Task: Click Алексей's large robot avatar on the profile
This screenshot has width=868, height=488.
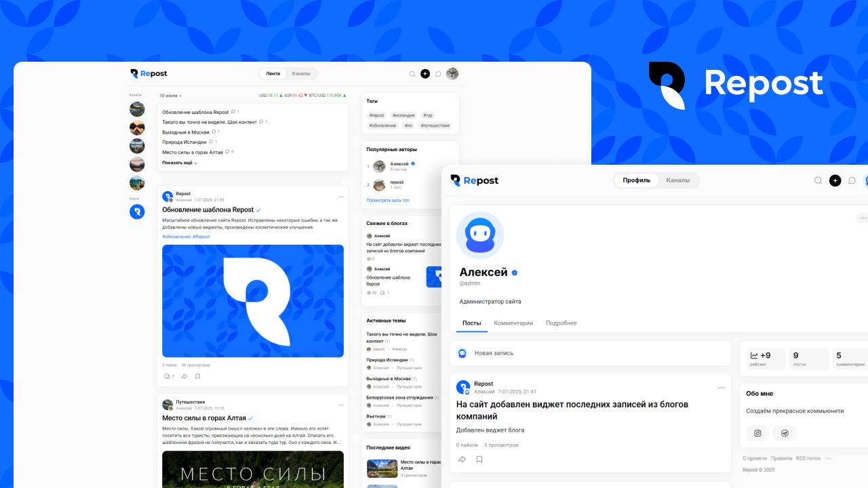Action: 480,235
